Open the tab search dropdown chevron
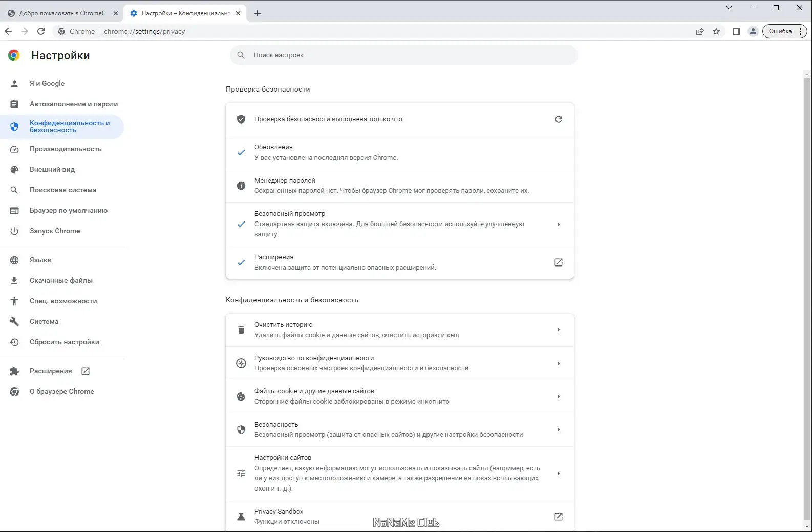 click(729, 8)
